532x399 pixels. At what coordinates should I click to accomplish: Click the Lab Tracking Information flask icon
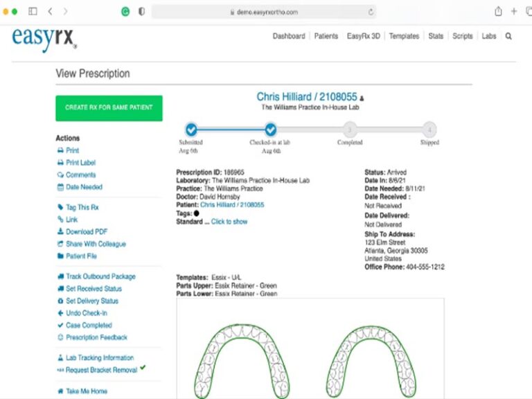60,357
